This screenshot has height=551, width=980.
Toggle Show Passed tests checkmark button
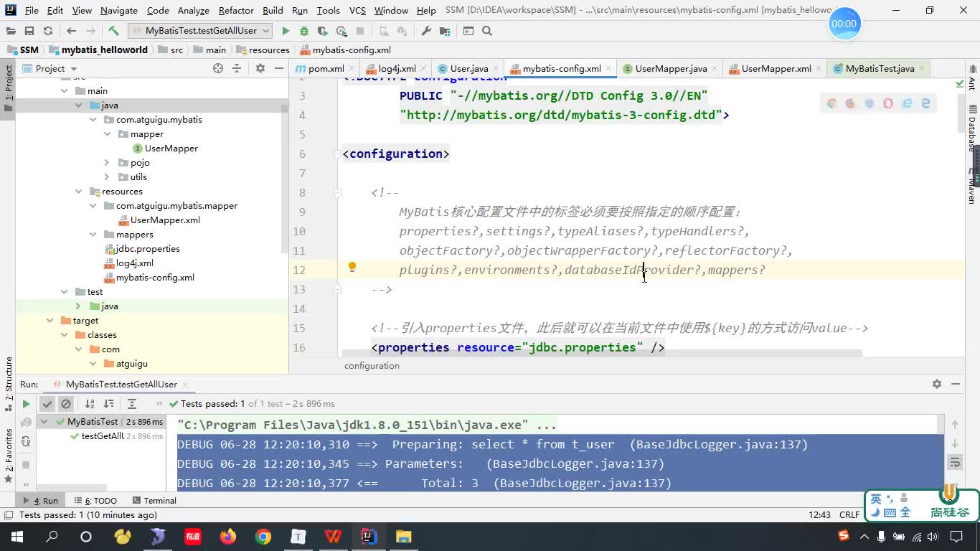coord(47,404)
